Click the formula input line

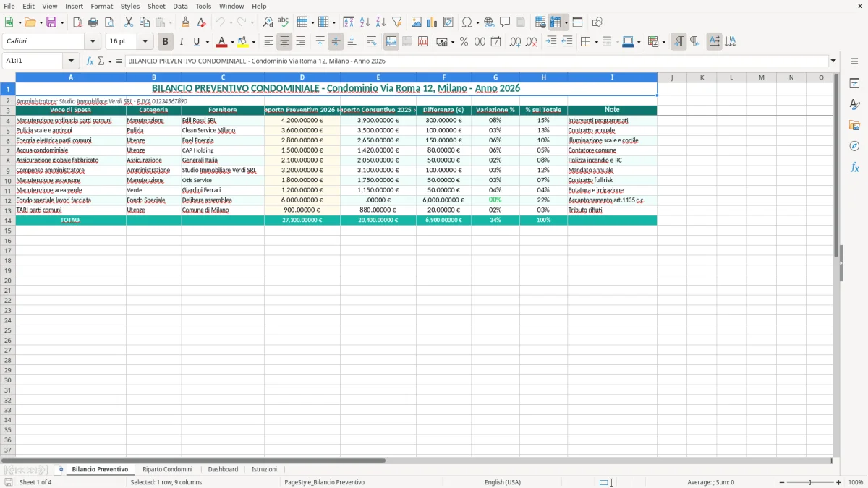point(476,61)
